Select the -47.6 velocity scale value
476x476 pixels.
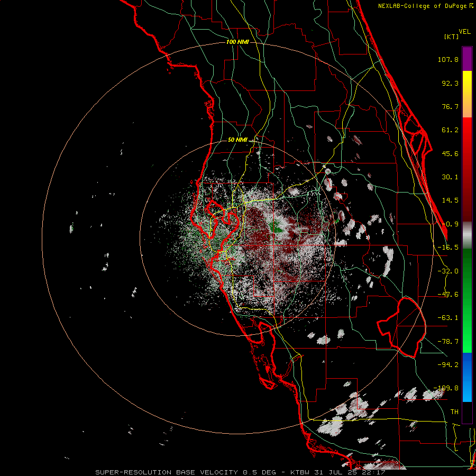(x=448, y=295)
